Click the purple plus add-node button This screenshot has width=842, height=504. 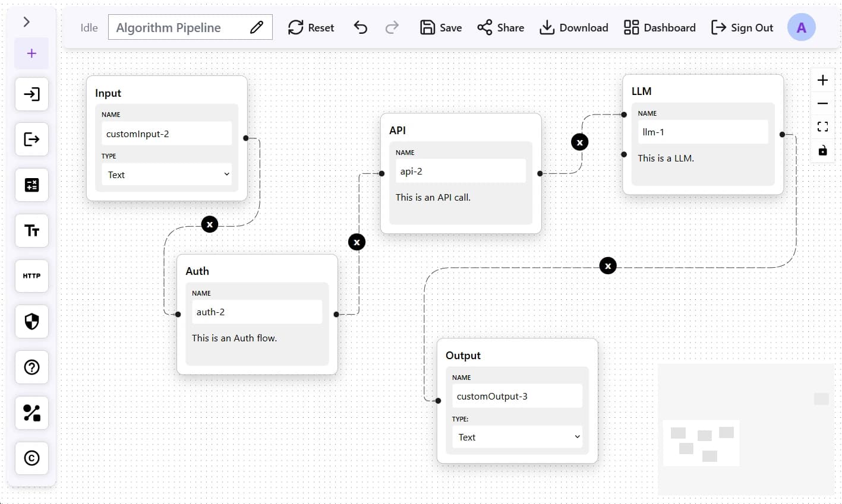coord(31,53)
